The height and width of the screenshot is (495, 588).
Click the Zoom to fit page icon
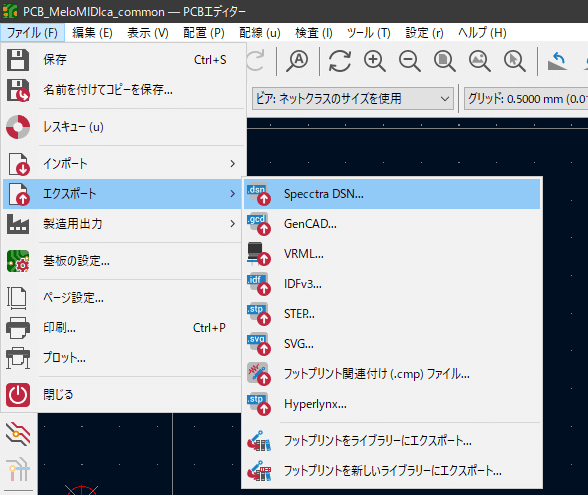click(445, 61)
